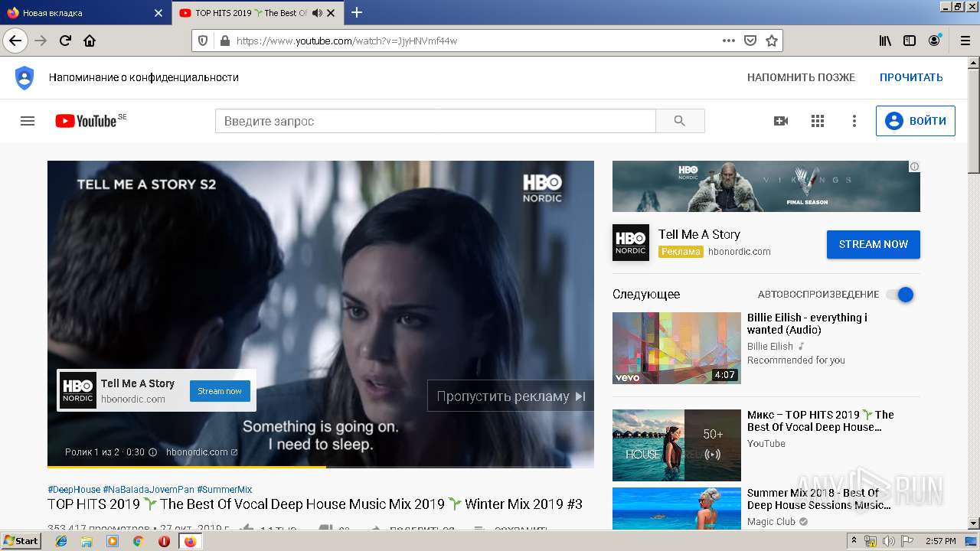Click the system tray volume icon
This screenshot has height=551, width=980.
(888, 541)
